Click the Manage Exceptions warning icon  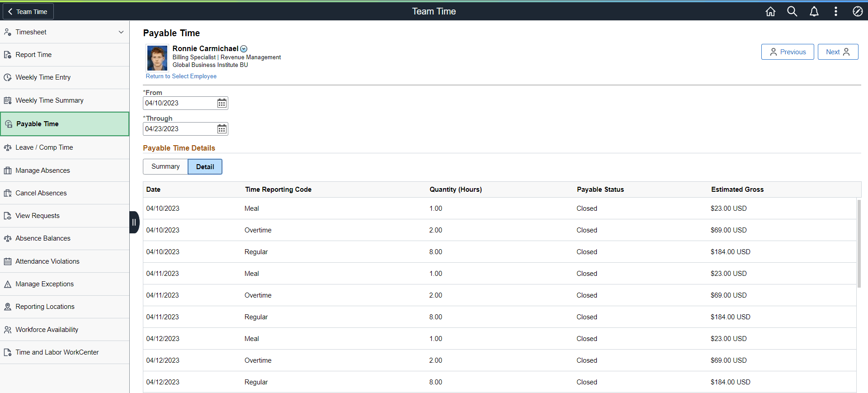[8, 284]
